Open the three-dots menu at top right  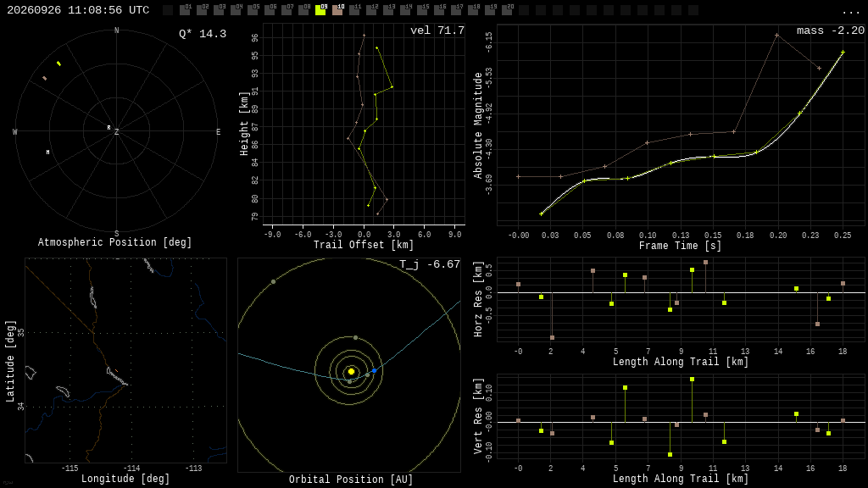click(850, 11)
